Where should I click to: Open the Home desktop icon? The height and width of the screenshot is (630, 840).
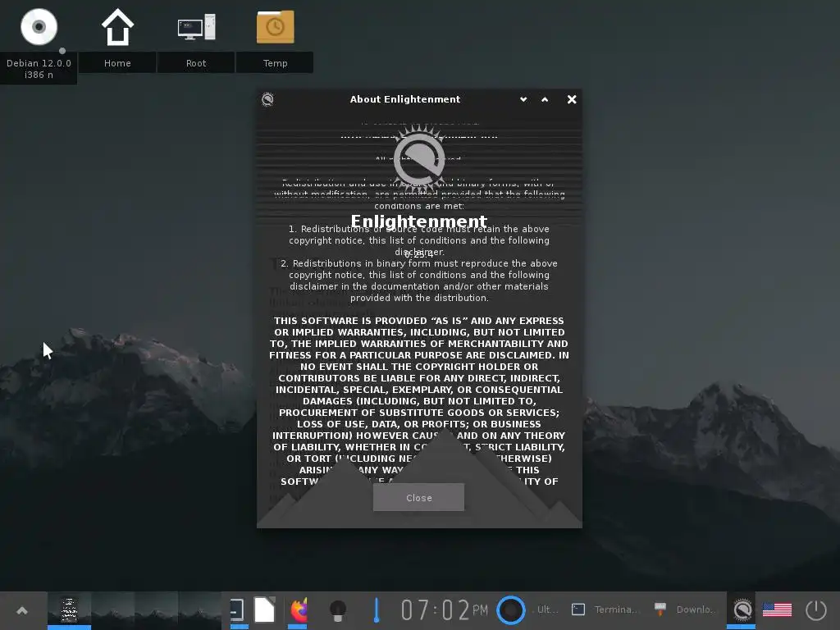pyautogui.click(x=117, y=27)
